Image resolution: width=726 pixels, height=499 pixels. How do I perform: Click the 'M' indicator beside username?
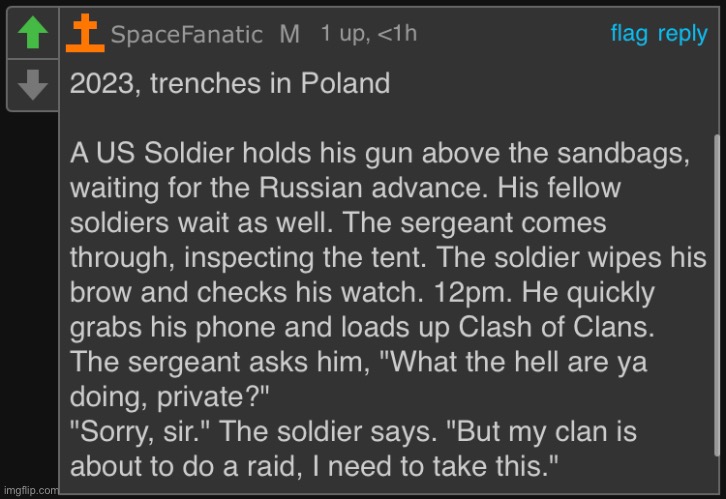290,35
